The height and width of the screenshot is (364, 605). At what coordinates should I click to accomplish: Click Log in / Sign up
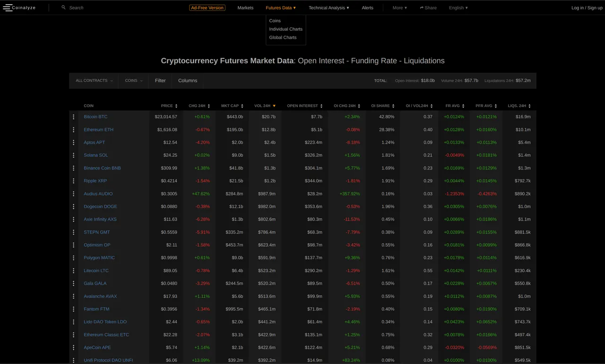click(587, 8)
